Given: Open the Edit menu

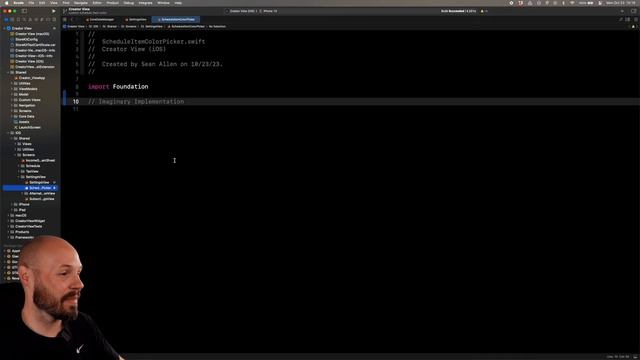Looking at the screenshot, I should pyautogui.click(x=42, y=3).
